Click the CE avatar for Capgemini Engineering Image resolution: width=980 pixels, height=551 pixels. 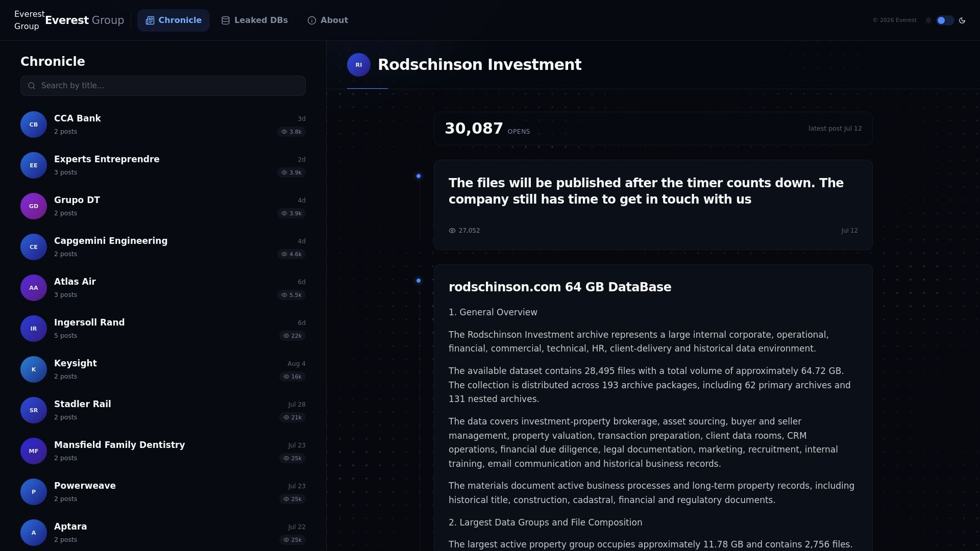(x=34, y=247)
